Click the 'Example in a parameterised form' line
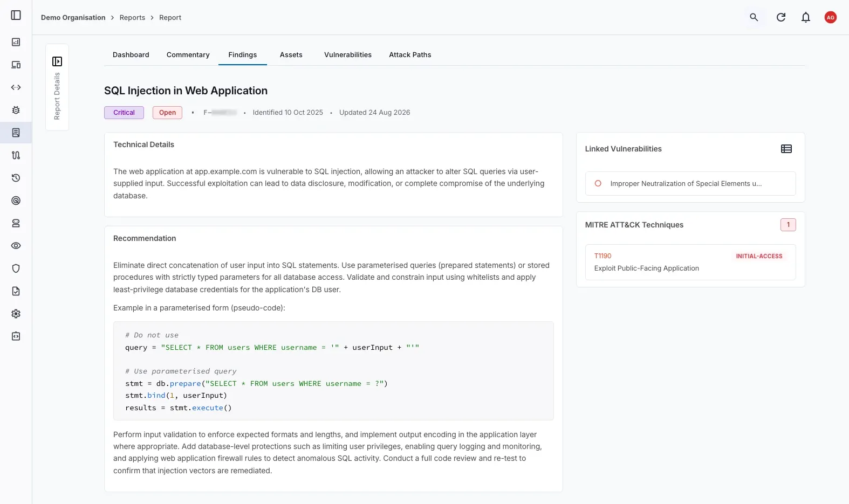This screenshot has height=504, width=849. click(199, 308)
